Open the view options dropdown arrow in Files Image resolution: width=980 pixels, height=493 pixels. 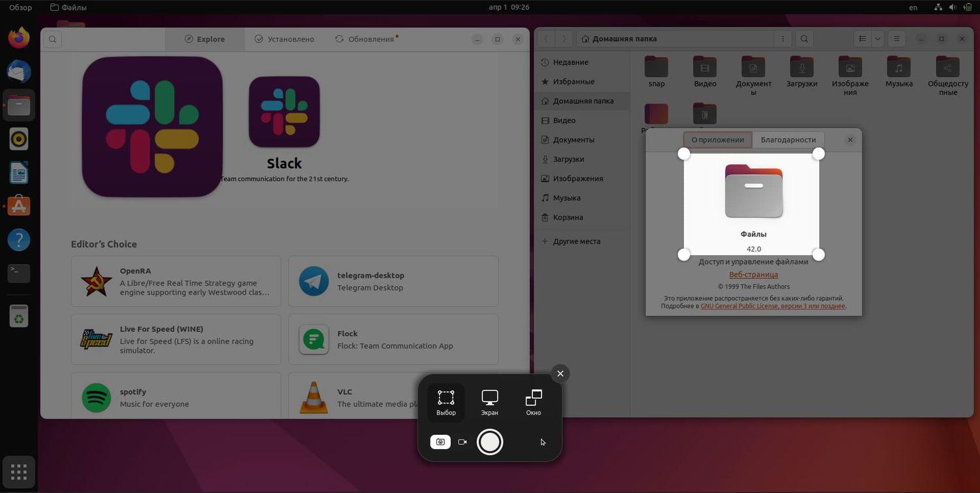pyautogui.click(x=877, y=39)
